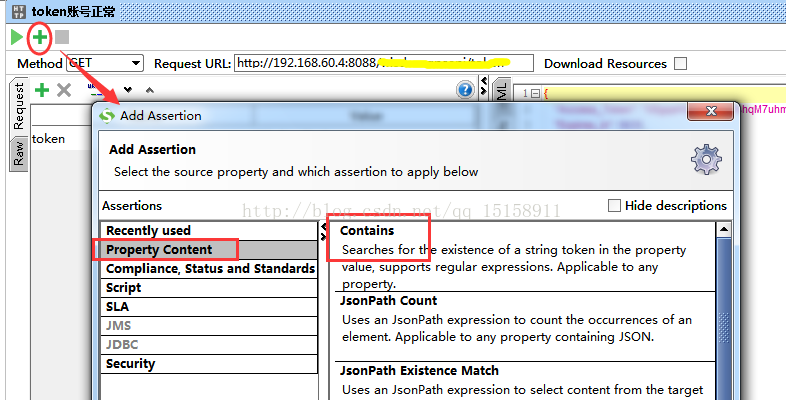Select the JDBC assertion category

click(x=209, y=345)
